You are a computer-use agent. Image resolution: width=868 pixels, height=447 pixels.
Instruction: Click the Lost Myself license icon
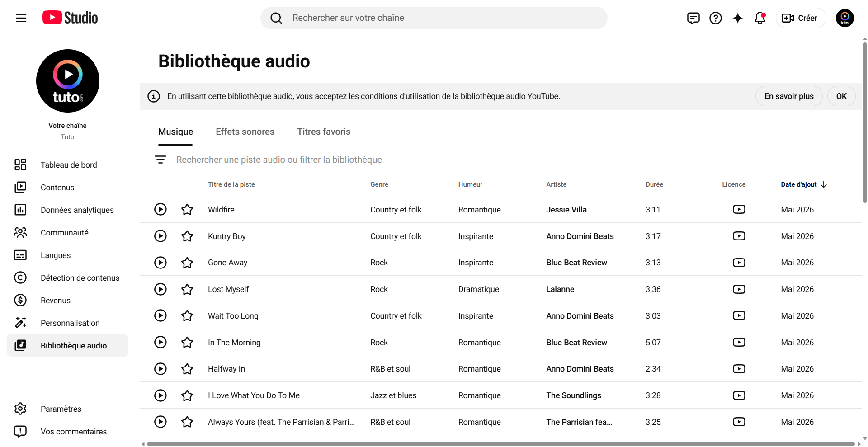[739, 289]
